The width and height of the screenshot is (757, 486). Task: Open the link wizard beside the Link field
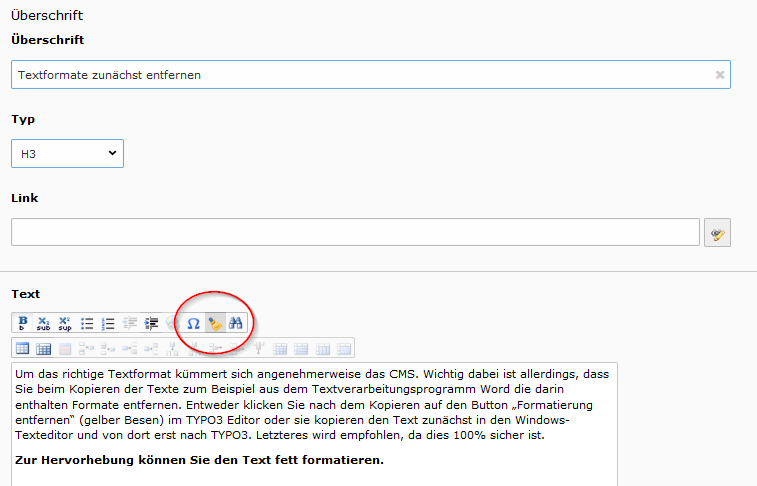coord(717,233)
